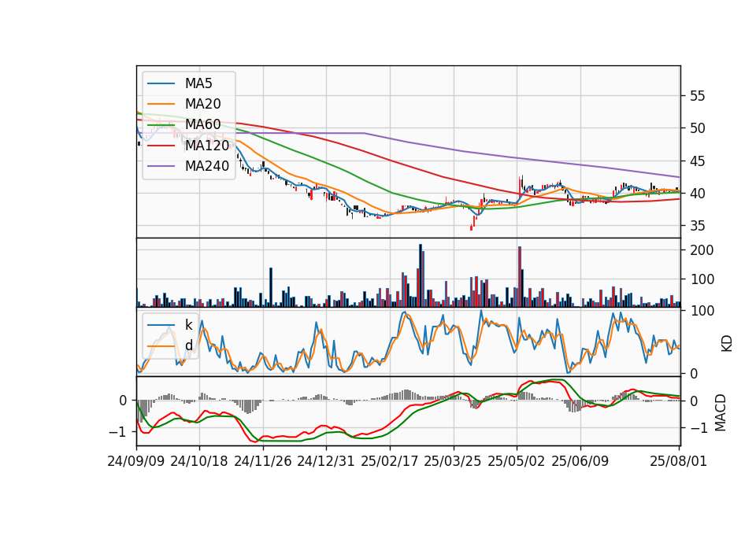Click the 25/06/09 date axis label
Viewport: 756px width, 543px height.
[580, 461]
